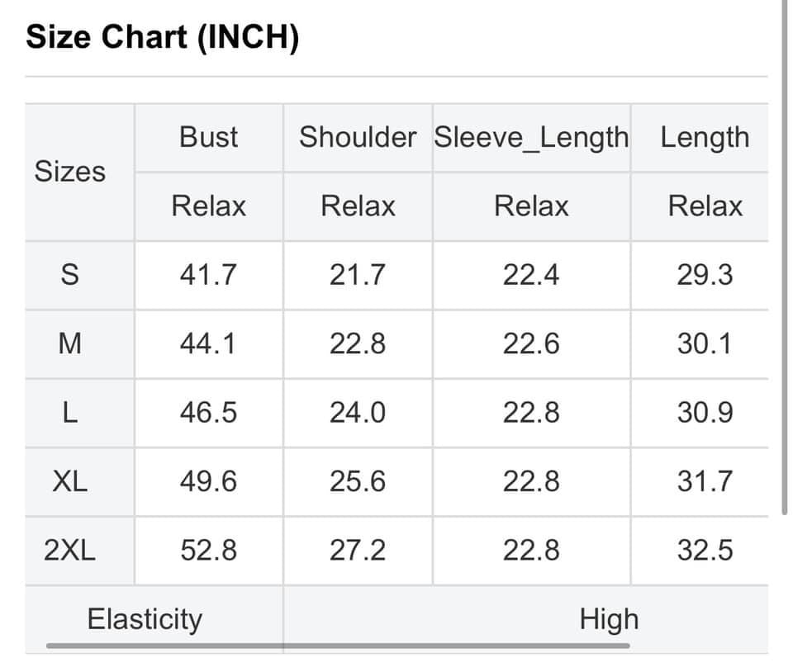Click the 22.4 sleeve length for S

pos(531,275)
